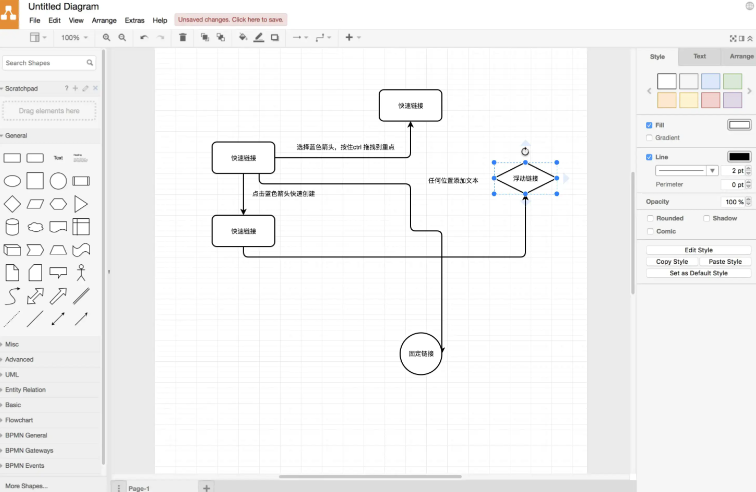This screenshot has width=756, height=492.
Task: Bring shape to front icon
Action: (204, 38)
